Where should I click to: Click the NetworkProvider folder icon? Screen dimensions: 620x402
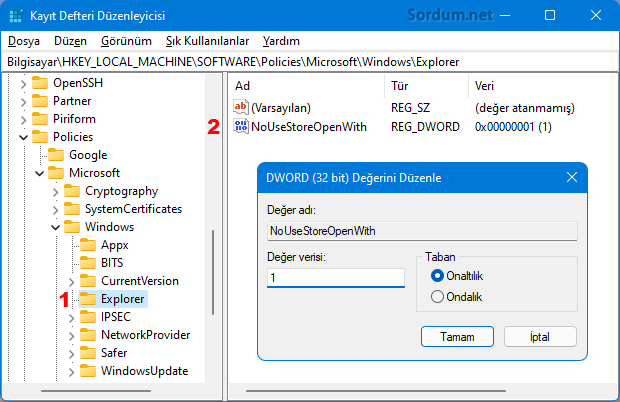click(88, 335)
